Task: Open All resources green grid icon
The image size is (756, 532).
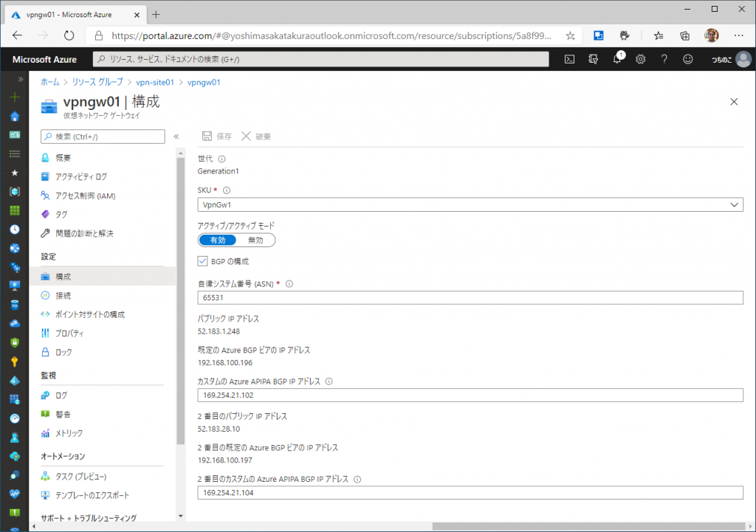Action: pyautogui.click(x=15, y=210)
